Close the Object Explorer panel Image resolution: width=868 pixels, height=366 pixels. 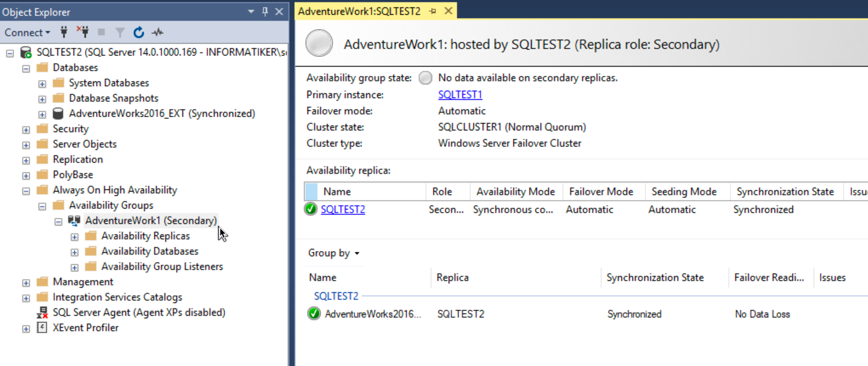tap(279, 11)
